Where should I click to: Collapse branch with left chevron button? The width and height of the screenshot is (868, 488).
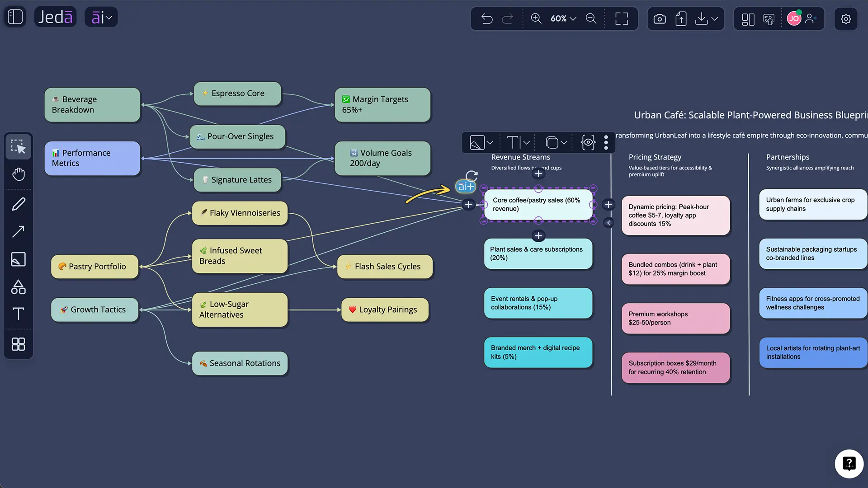(x=609, y=223)
